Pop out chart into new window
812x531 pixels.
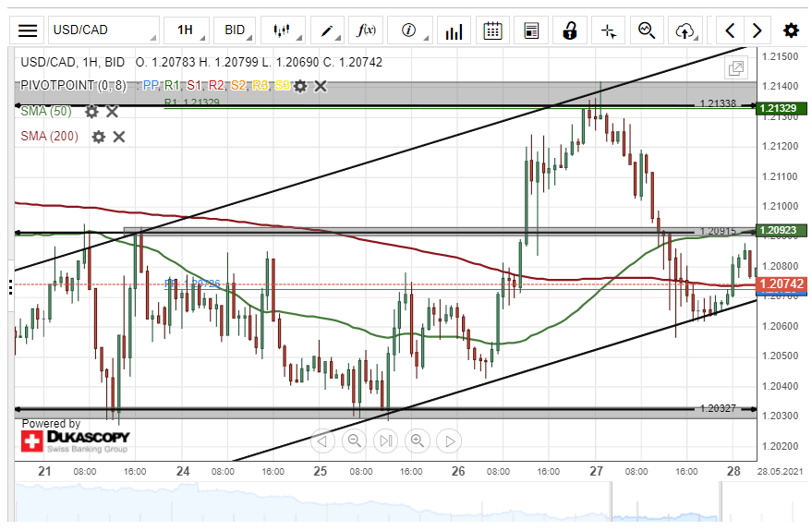[x=736, y=67]
